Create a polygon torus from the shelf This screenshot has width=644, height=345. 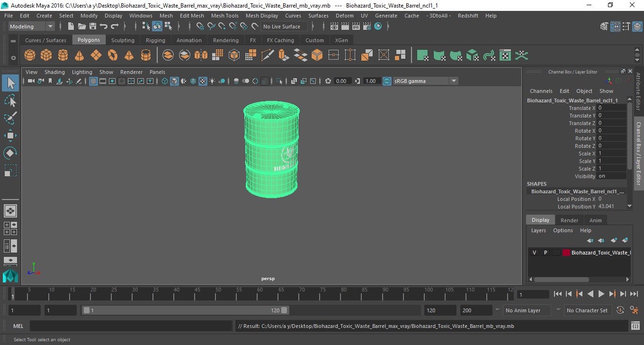click(113, 55)
